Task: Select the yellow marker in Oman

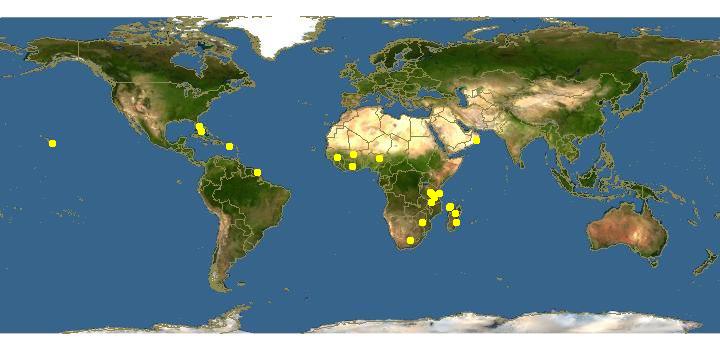Action: pyautogui.click(x=476, y=140)
